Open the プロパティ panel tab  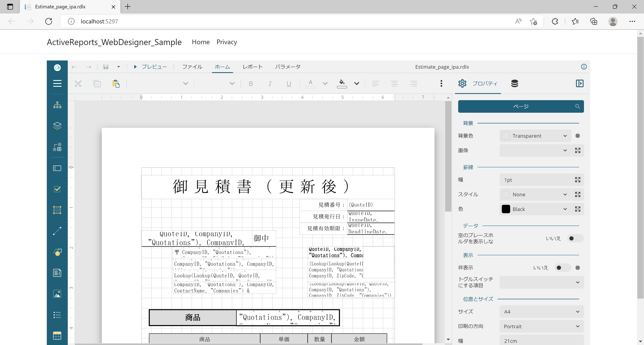click(x=478, y=83)
